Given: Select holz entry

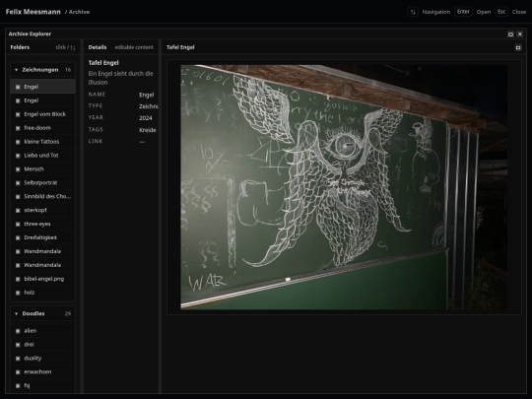Looking at the screenshot, I should (42, 293).
